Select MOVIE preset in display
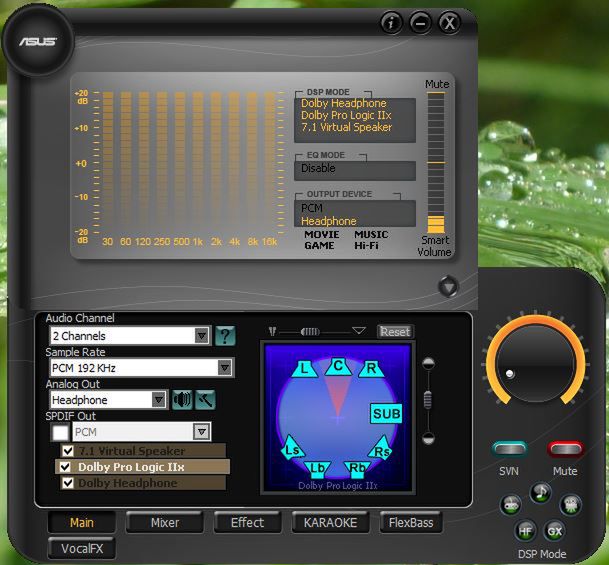609x565 pixels. pyautogui.click(x=322, y=235)
